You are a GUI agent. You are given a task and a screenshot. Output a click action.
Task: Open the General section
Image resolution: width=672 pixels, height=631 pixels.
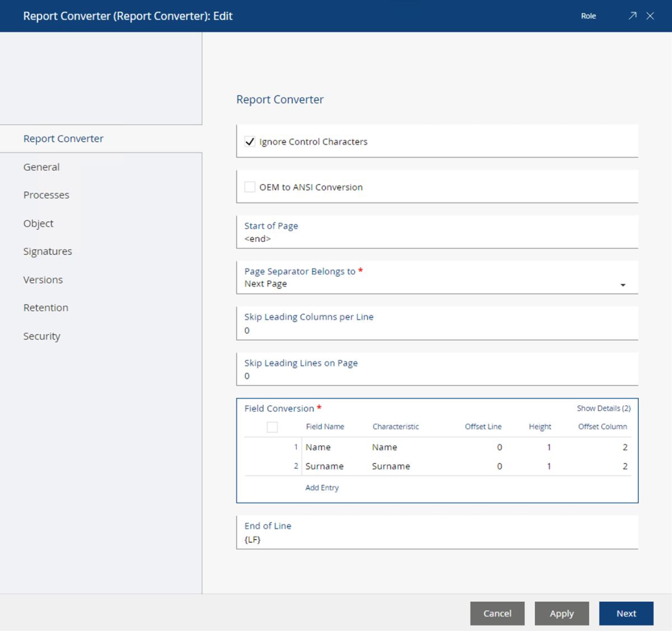tap(41, 167)
